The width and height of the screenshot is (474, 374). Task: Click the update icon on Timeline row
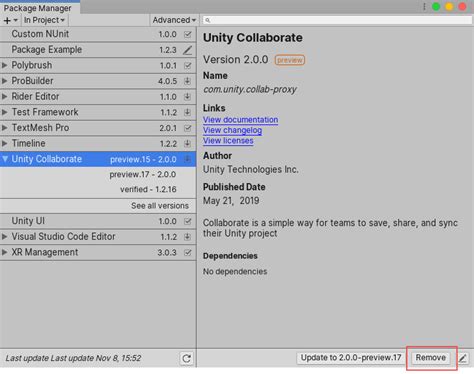tap(188, 144)
